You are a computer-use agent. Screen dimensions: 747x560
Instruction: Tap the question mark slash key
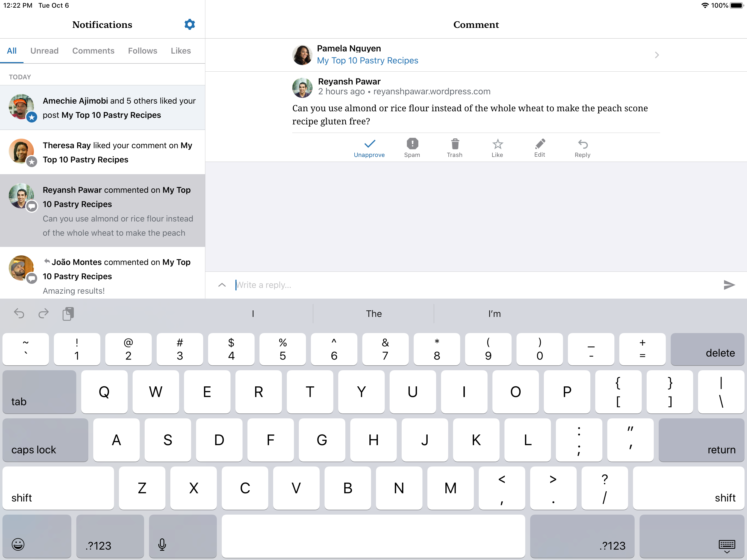[605, 488]
